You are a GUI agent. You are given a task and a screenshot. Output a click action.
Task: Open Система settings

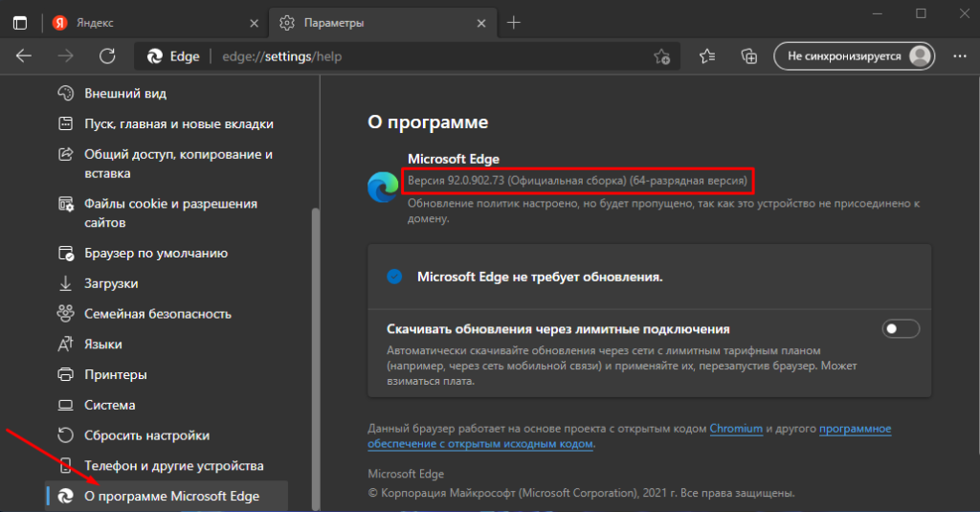pos(168,405)
